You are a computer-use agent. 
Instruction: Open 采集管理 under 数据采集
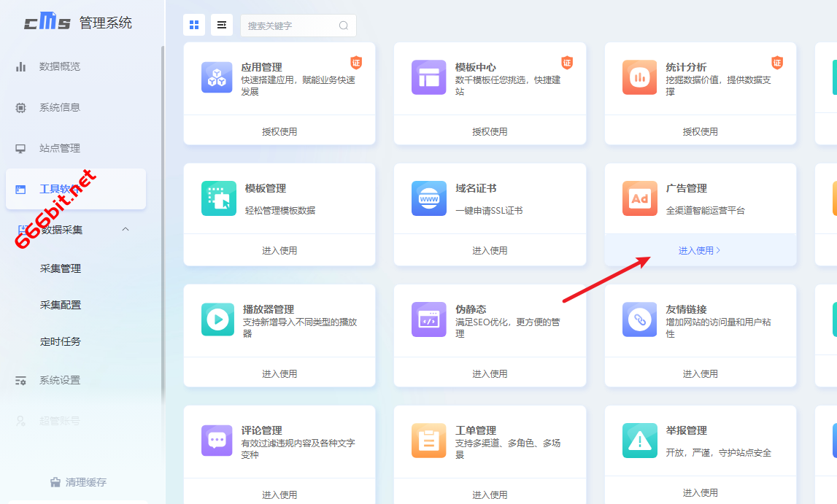coord(62,268)
